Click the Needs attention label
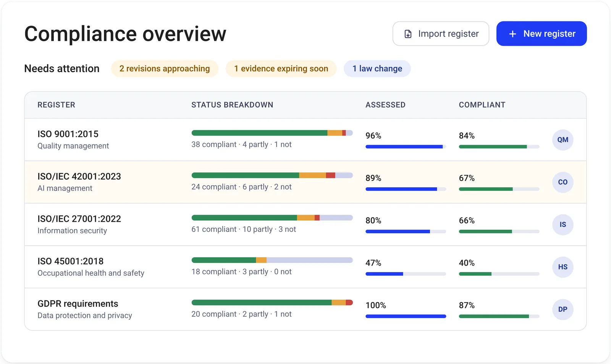Screen dimensions: 611x364 point(62,69)
